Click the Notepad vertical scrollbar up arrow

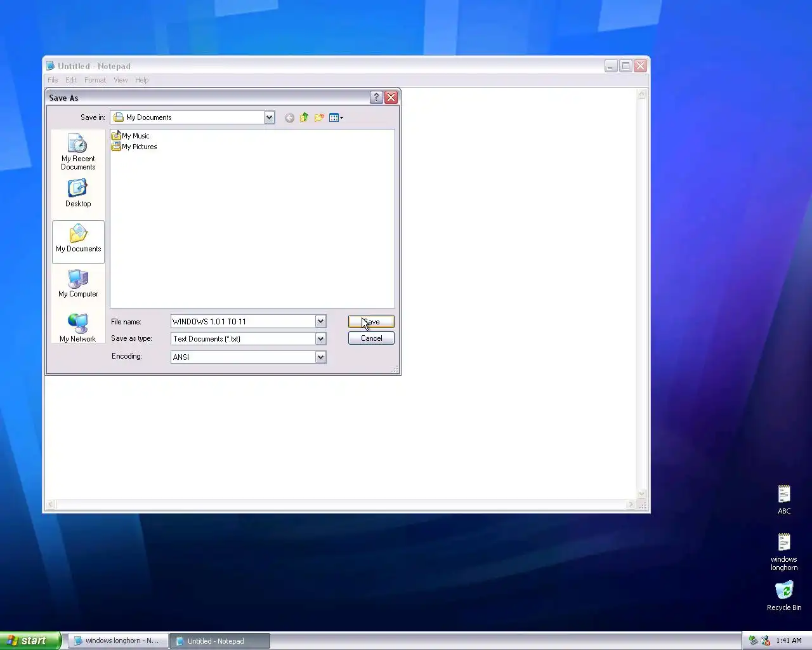641,94
